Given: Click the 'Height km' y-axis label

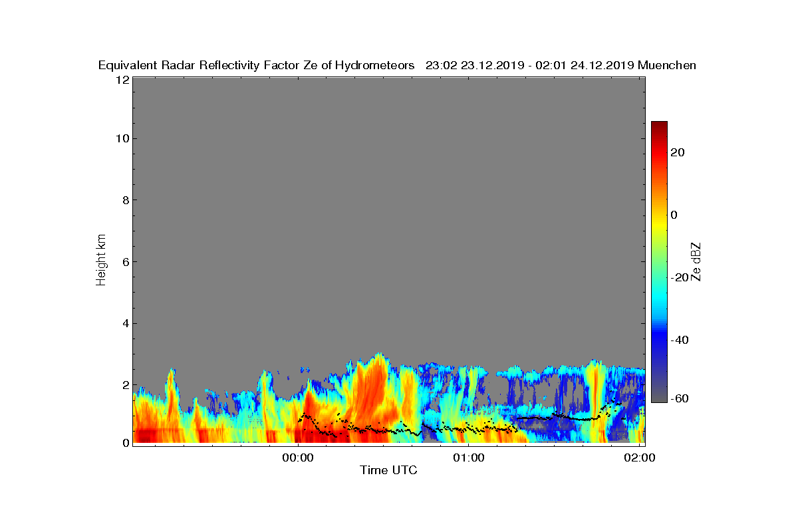Looking at the screenshot, I should pos(101,260).
